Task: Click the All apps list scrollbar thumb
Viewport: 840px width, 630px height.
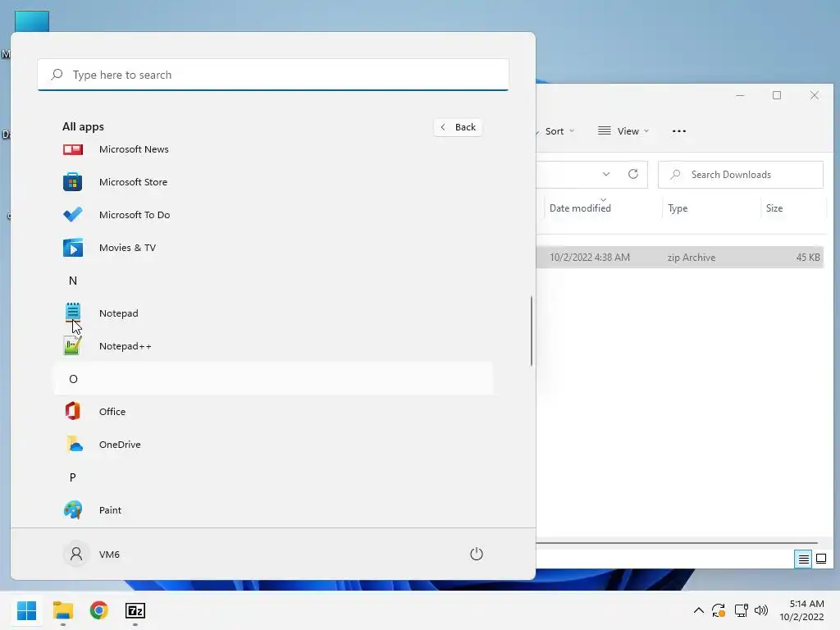Action: 532,331
